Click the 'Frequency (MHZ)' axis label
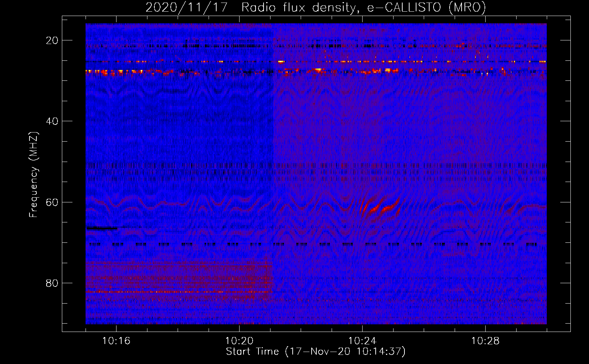 point(34,175)
